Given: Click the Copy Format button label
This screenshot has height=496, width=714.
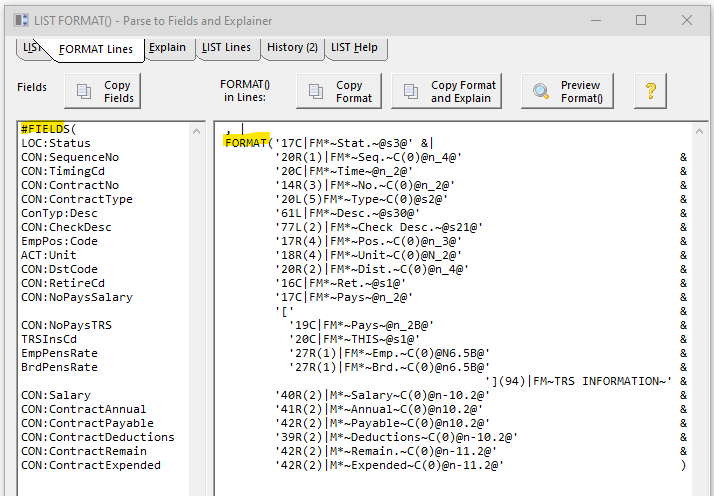Looking at the screenshot, I should [354, 92].
